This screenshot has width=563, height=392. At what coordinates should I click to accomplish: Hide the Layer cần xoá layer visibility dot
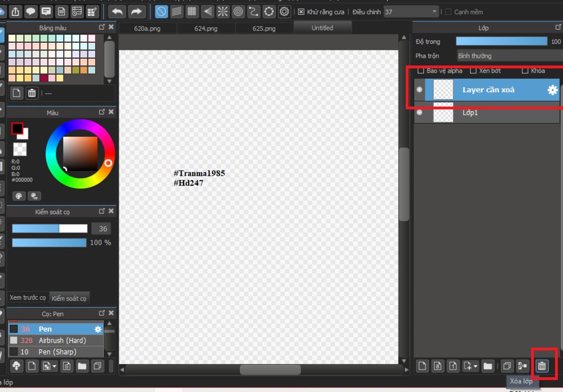click(x=420, y=90)
